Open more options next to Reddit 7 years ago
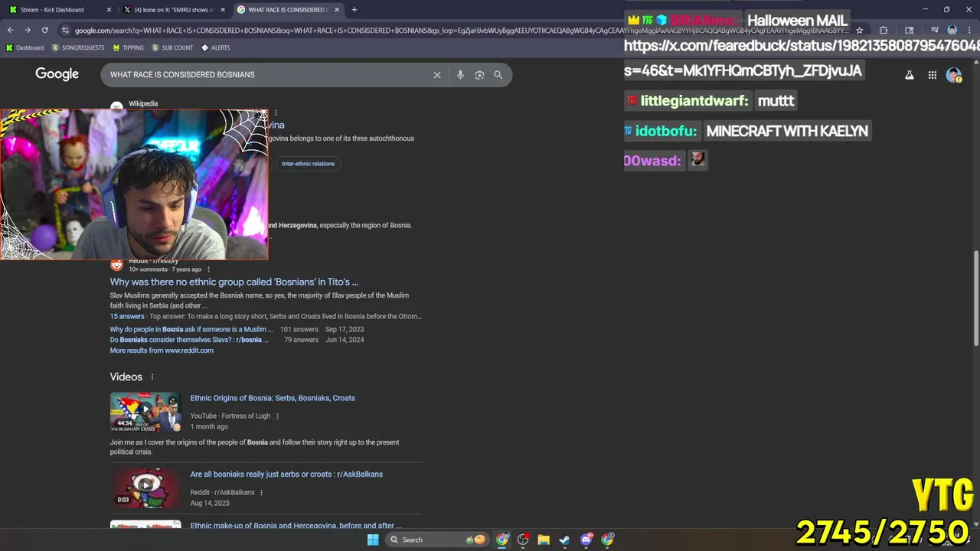 [208, 269]
